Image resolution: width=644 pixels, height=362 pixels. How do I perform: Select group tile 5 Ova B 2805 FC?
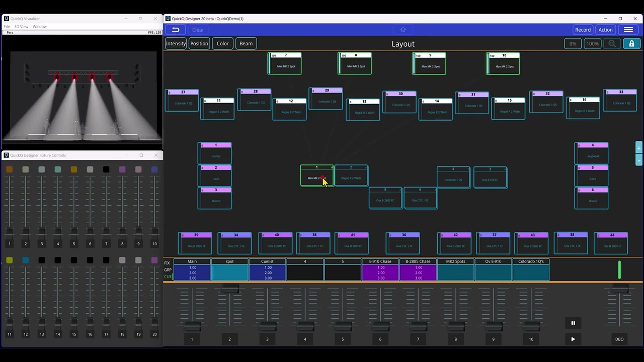(385, 198)
